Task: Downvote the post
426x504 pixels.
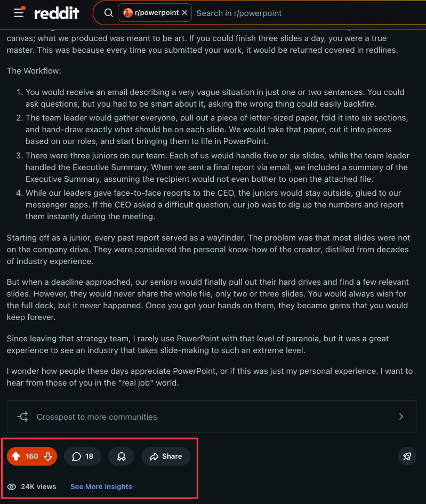Action: click(x=48, y=456)
